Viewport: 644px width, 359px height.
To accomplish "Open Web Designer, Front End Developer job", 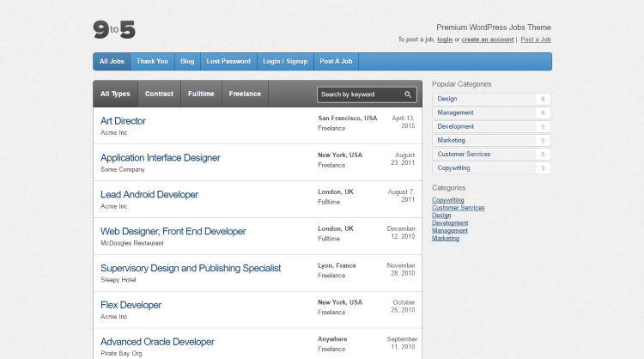I will [173, 231].
